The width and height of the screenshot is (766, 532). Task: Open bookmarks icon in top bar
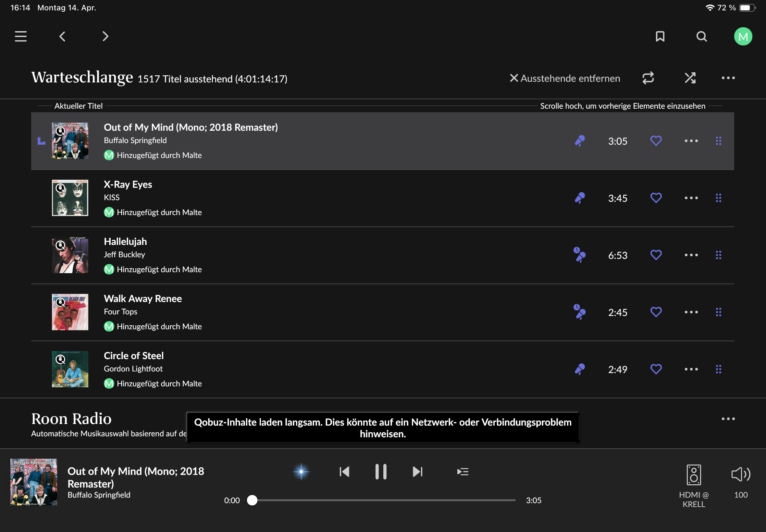pyautogui.click(x=660, y=36)
